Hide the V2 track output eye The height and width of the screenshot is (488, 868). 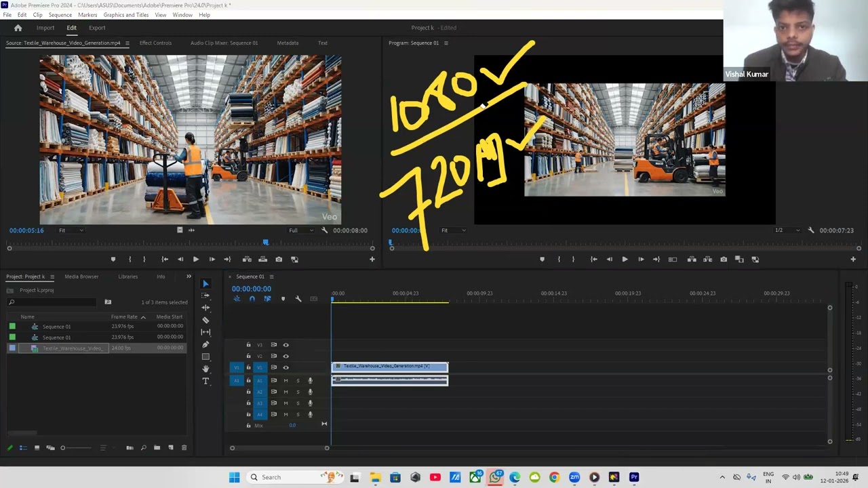coord(285,356)
